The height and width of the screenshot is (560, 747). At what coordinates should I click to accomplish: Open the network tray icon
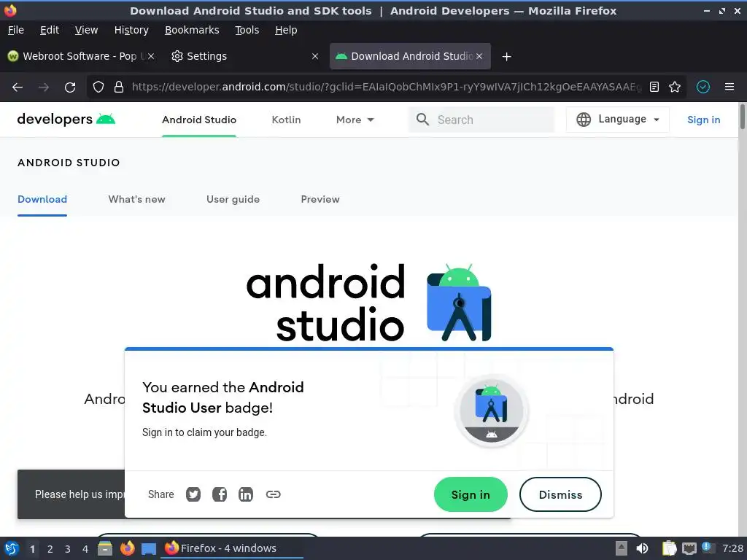coord(689,548)
